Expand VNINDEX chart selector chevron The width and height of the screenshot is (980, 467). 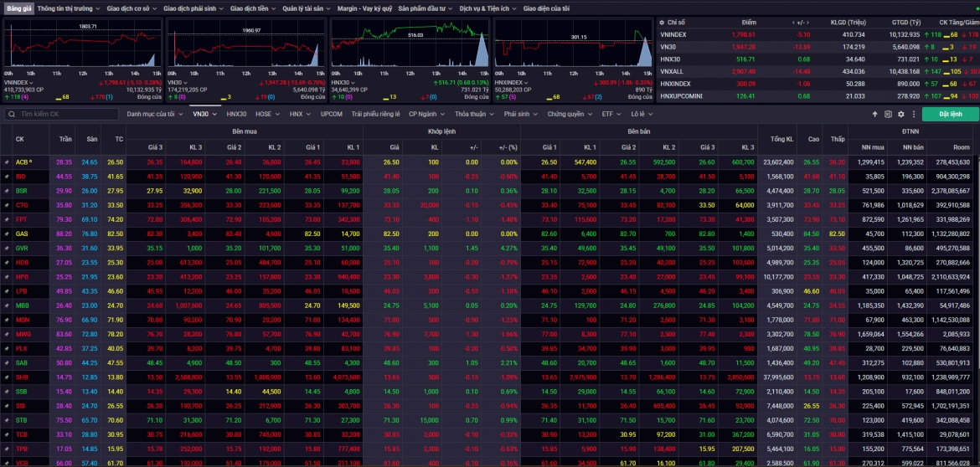(x=31, y=82)
